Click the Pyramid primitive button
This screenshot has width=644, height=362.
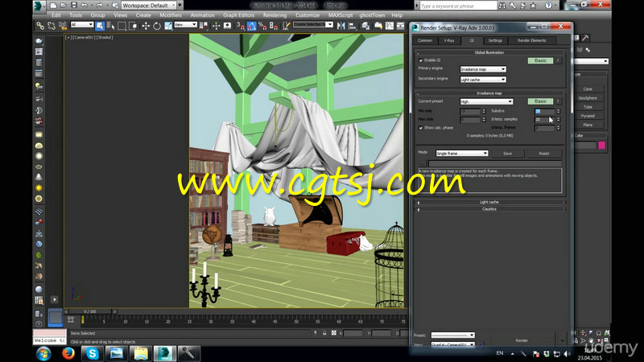point(588,116)
